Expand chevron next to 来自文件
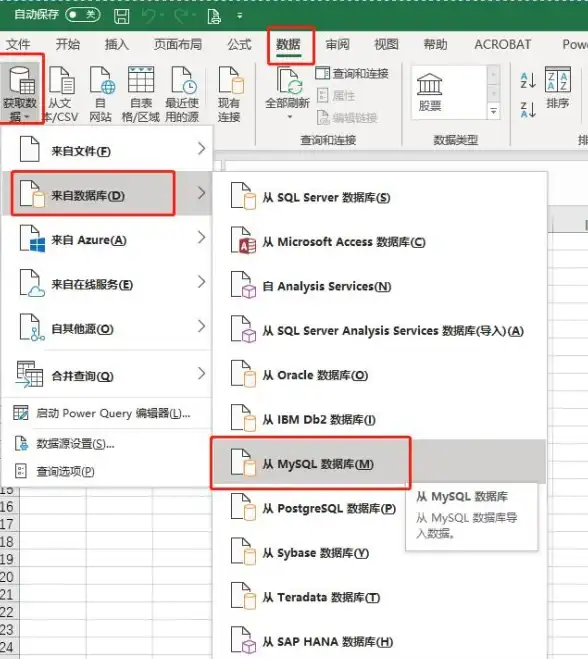The width and height of the screenshot is (588, 659). [x=202, y=148]
